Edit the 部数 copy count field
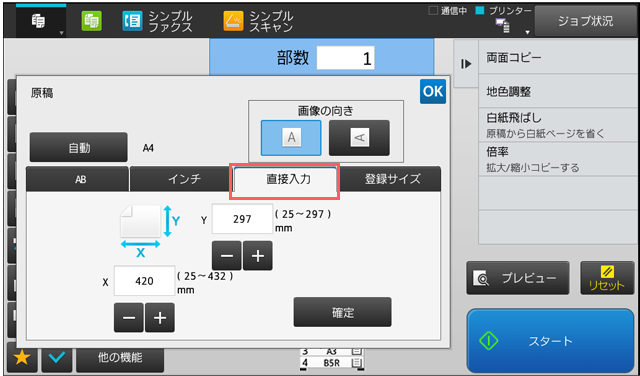 click(345, 58)
